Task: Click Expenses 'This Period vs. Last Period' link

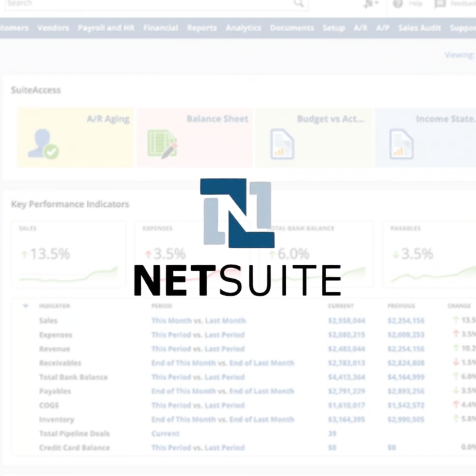Action: 198,335
